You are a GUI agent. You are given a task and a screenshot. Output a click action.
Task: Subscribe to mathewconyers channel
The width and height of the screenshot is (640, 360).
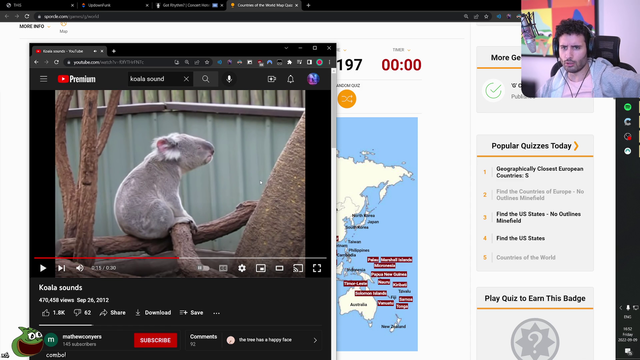click(156, 340)
